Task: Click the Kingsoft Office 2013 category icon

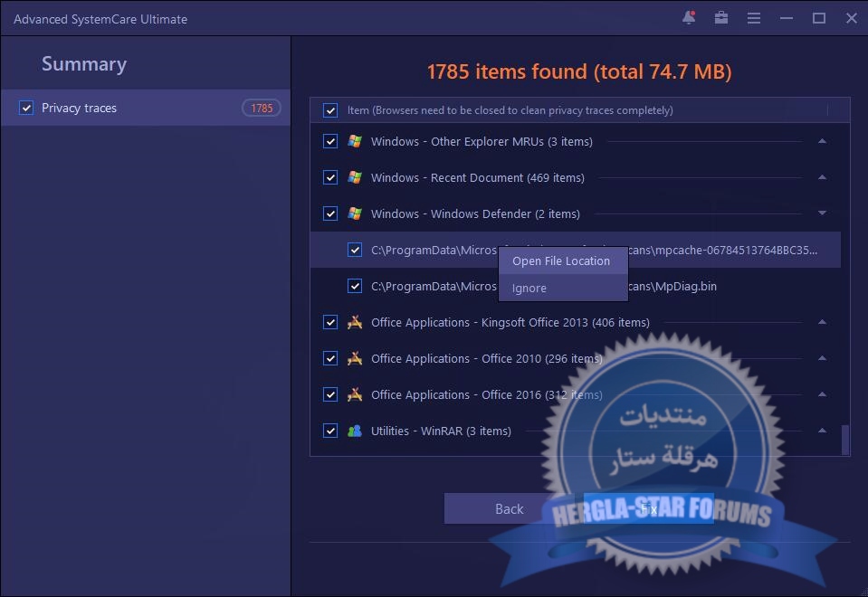Action: click(357, 322)
